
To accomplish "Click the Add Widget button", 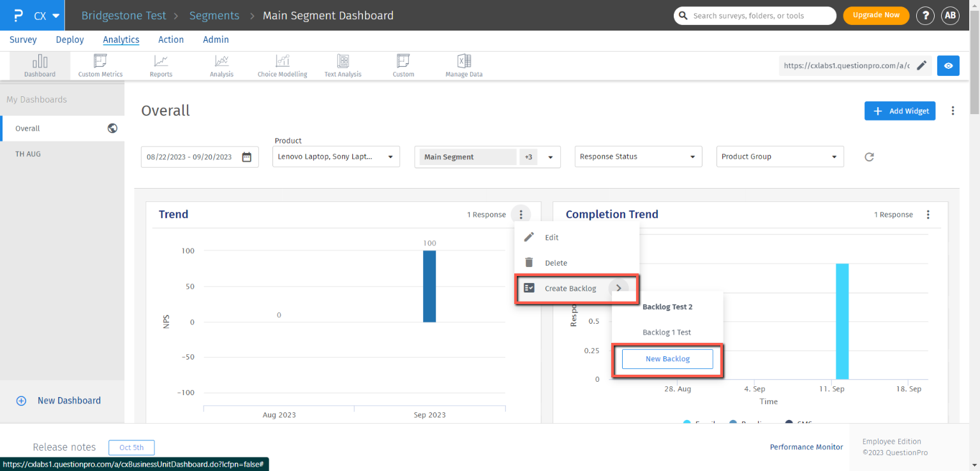I will [x=900, y=111].
